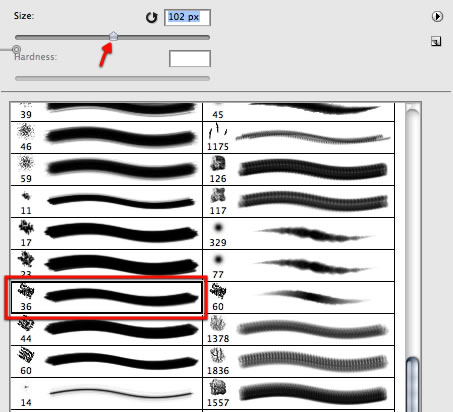
Task: Select the brush preset numbered 17
Action: [106, 234]
